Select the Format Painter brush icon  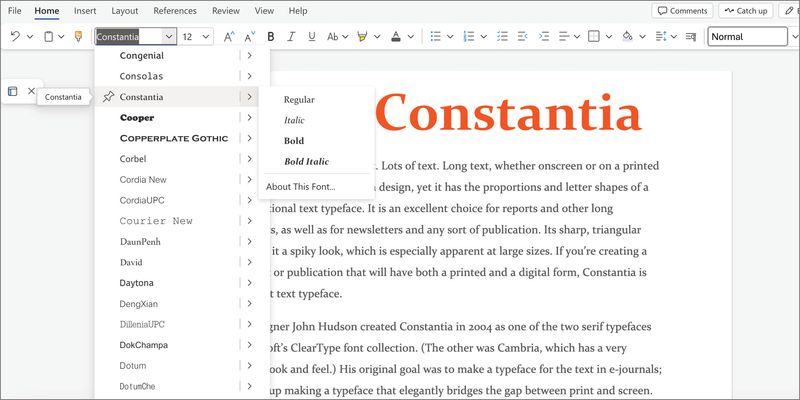pyautogui.click(x=78, y=37)
